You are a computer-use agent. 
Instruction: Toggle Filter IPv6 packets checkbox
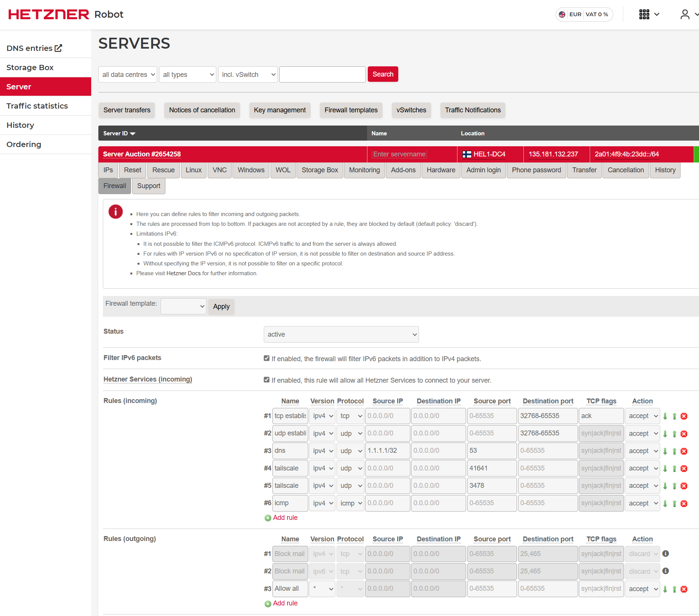click(x=267, y=359)
